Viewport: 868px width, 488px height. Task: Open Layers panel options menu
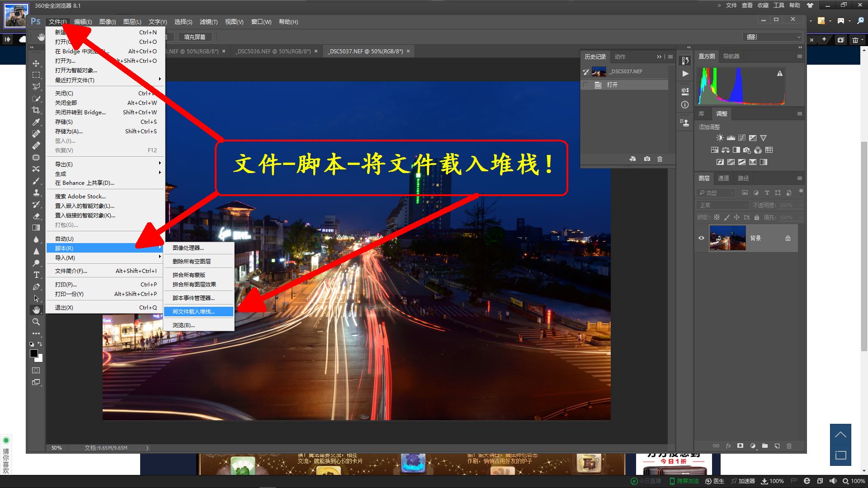pos(799,178)
